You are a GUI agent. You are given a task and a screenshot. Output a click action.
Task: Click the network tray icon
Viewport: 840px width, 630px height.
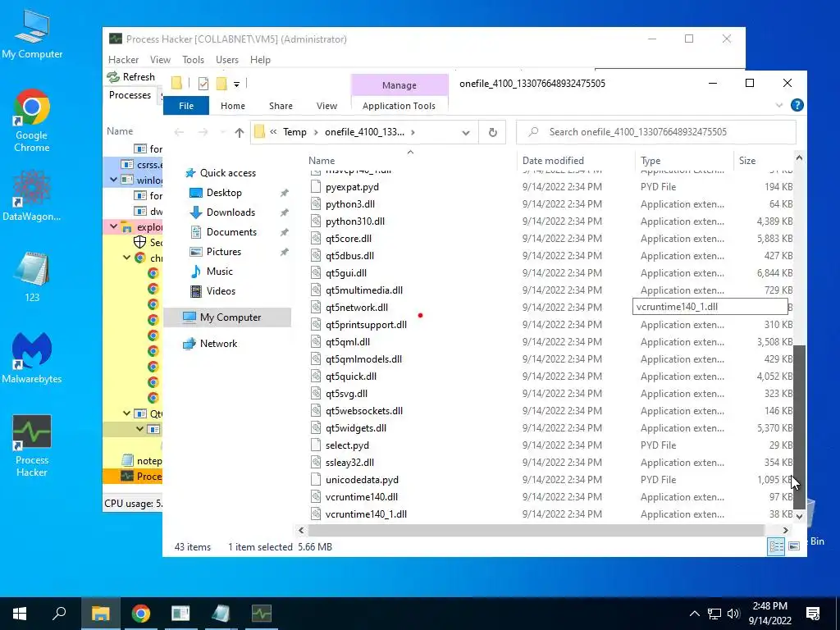pos(714,614)
